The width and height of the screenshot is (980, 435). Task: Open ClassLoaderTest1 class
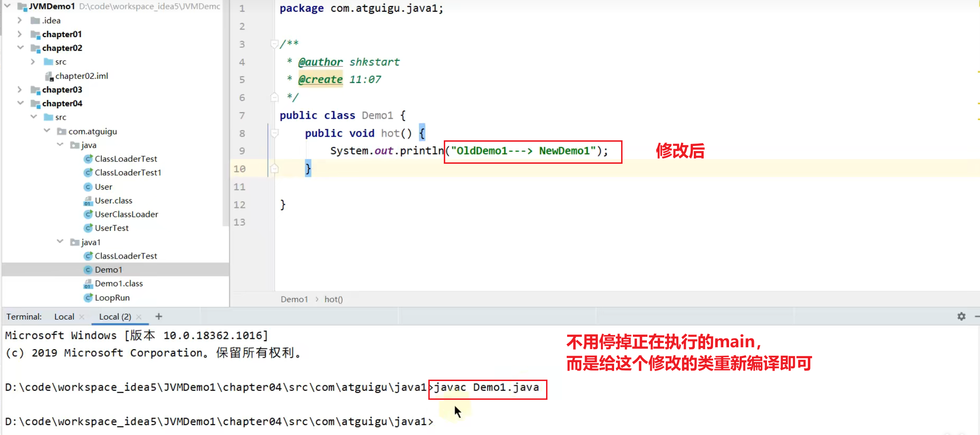click(128, 173)
